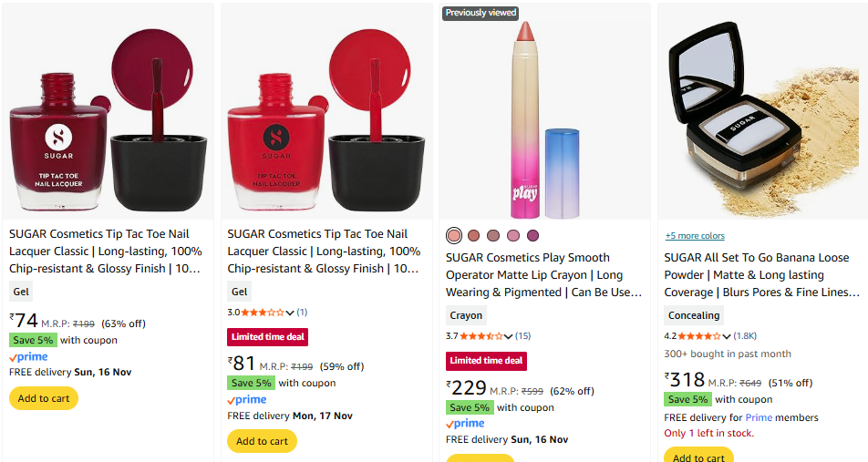Viewport: 868px width, 462px height.
Task: Add the ₹74 maroon nail lacquer to cart
Action: click(x=44, y=398)
